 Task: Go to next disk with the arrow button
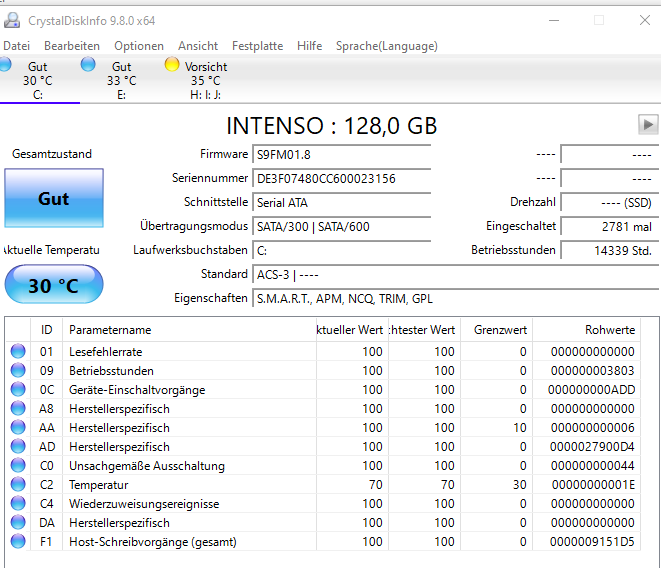pos(648,124)
